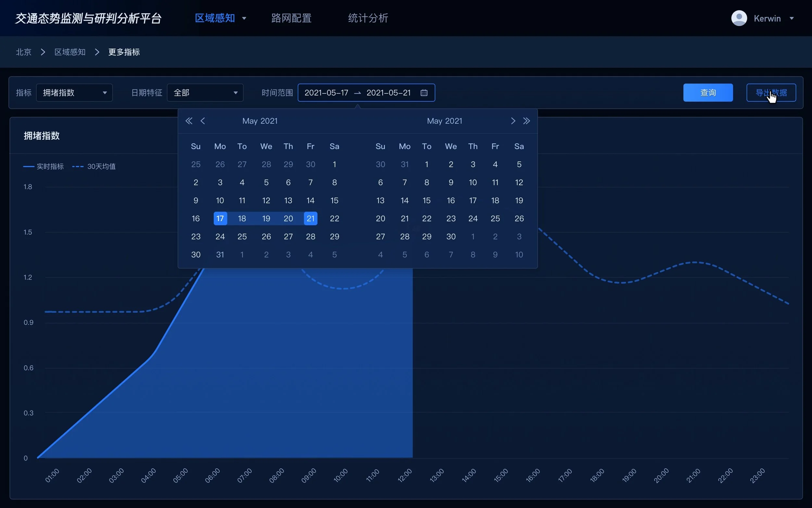812x508 pixels.
Task: Open the 路网配置 nav tab
Action: [x=291, y=18]
